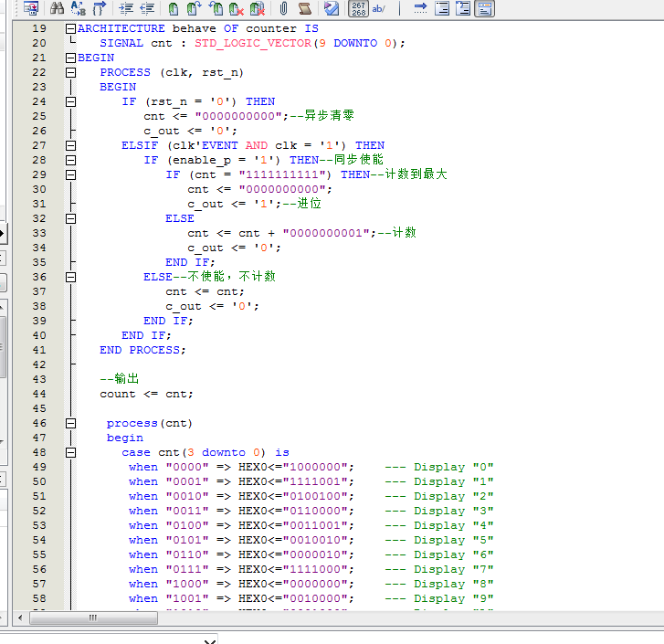
Task: Click the insert template scroll icon
Action: (x=305, y=8)
